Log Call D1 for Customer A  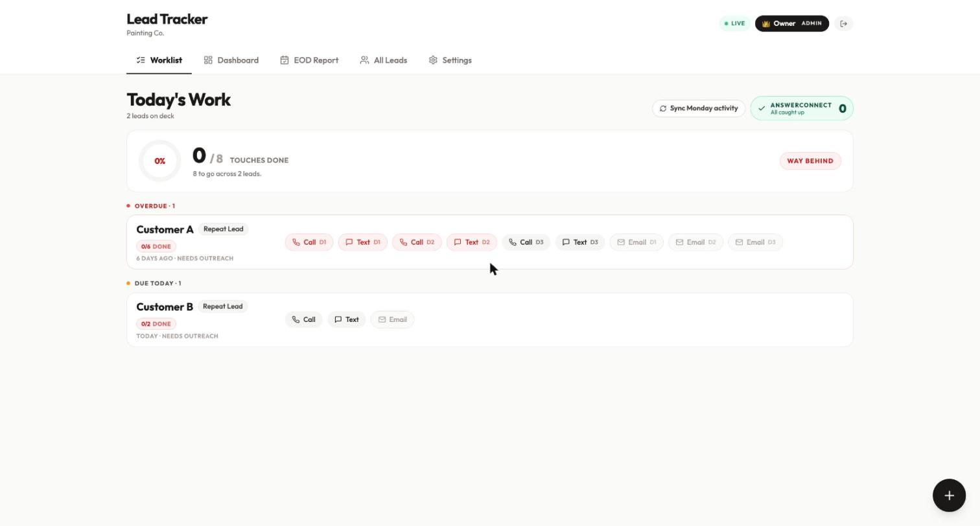coord(309,242)
